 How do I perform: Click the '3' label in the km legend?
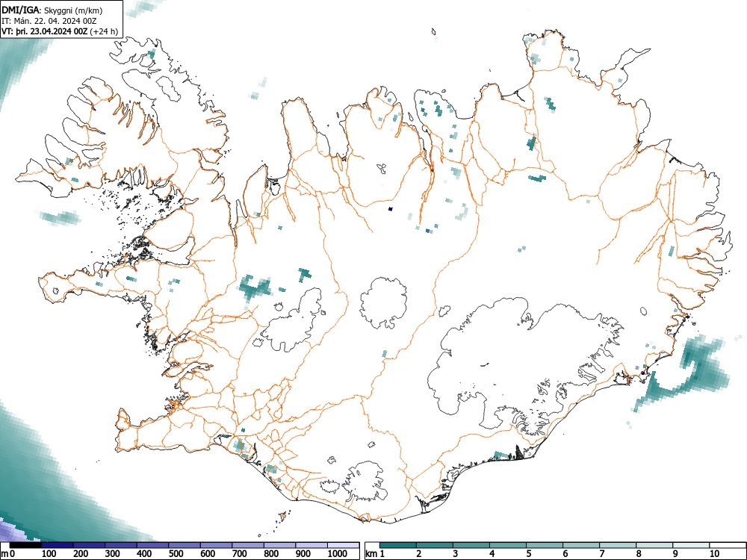[456, 554]
